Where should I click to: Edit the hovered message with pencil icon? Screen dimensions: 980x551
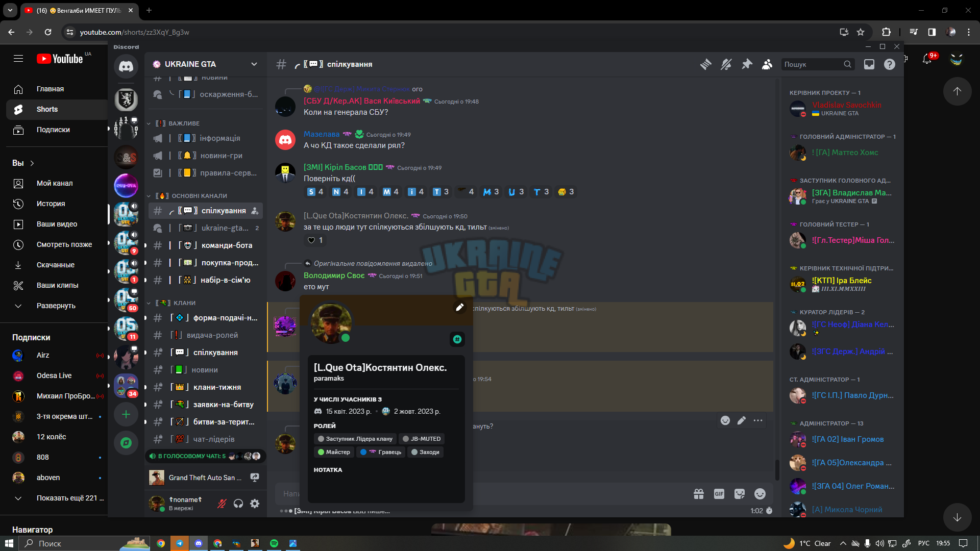coord(742,420)
